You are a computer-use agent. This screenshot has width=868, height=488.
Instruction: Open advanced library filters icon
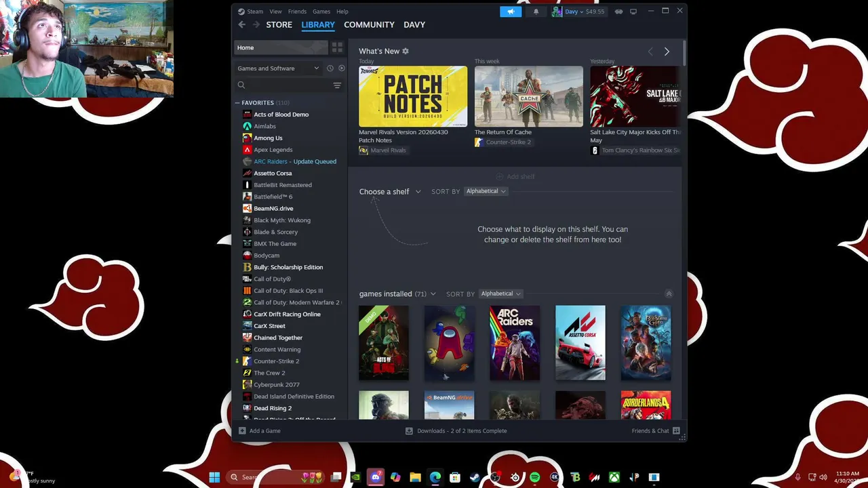click(337, 85)
